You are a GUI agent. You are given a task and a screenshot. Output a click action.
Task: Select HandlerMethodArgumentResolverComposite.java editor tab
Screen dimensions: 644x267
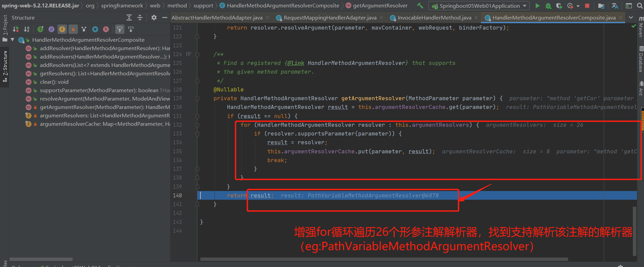[554, 17]
